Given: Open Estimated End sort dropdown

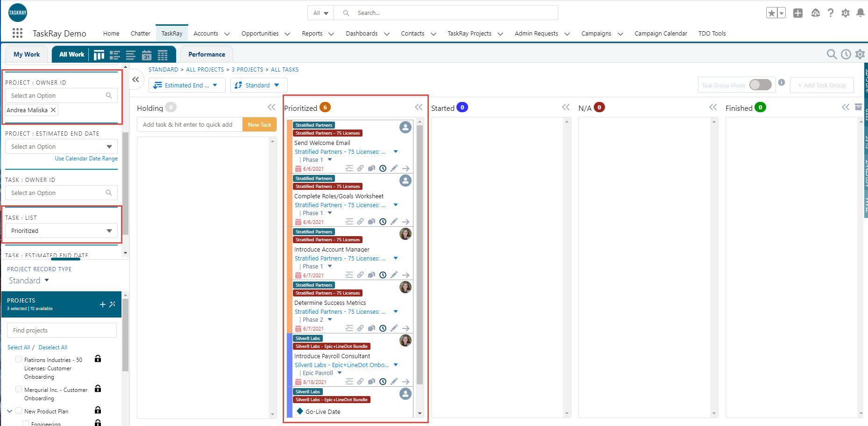Looking at the screenshot, I should click(187, 85).
